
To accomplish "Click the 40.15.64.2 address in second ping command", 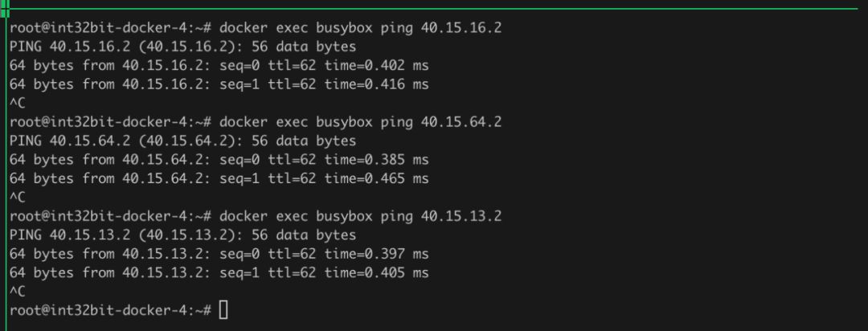I will [461, 122].
